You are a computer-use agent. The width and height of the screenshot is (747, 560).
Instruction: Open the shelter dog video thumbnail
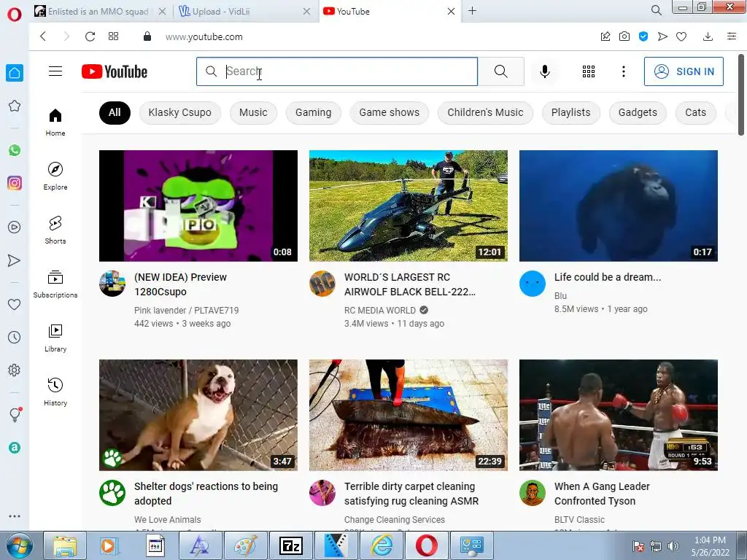coord(198,415)
